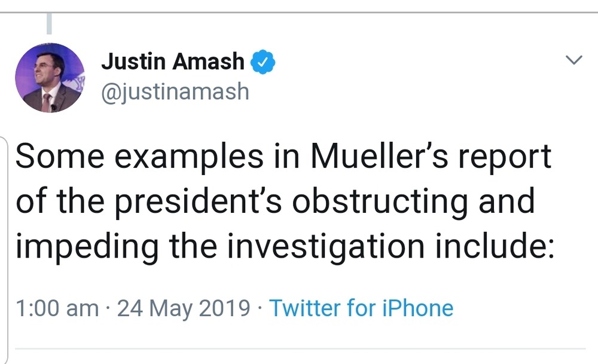
Task: Click the blue verified badge
Action: pos(263,62)
